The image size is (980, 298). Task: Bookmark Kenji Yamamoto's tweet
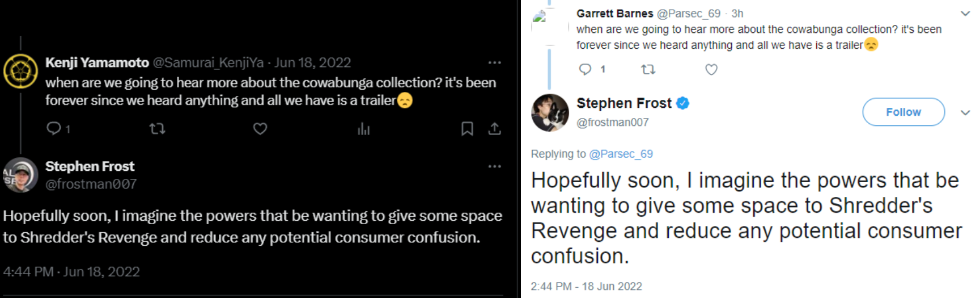click(467, 129)
